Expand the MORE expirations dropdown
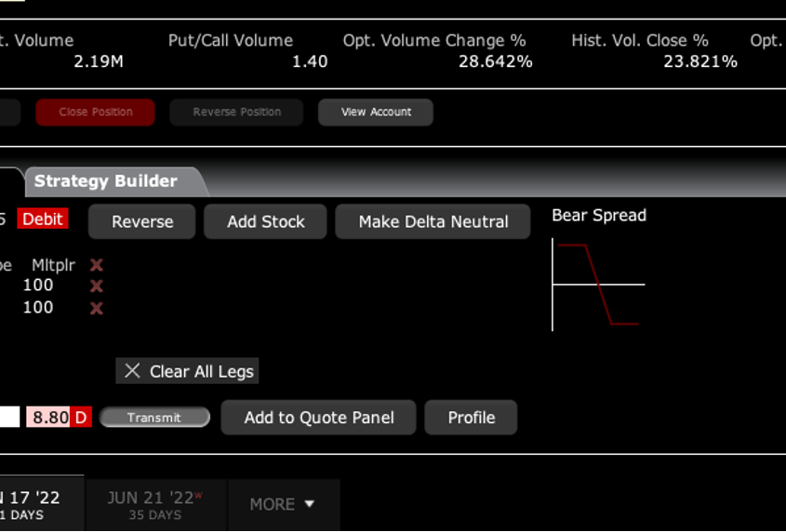Viewport: 786px width, 532px height. point(283,504)
